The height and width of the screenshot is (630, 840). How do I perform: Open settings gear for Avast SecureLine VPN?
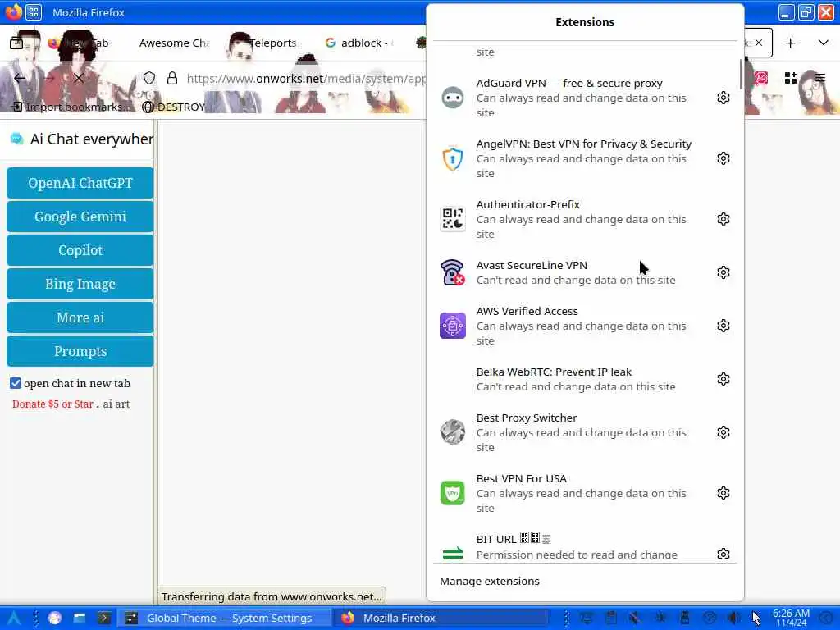(x=724, y=272)
